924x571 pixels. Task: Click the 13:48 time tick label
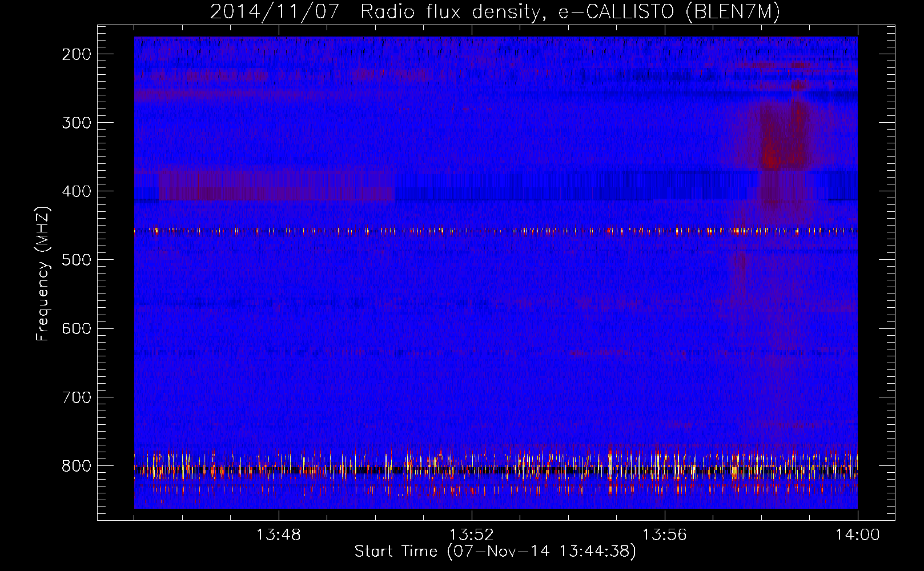(279, 535)
